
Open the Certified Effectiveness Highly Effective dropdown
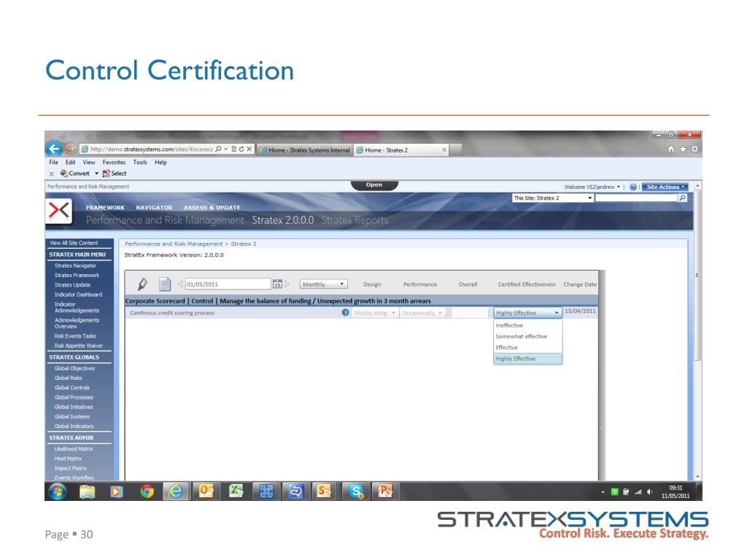click(x=527, y=312)
